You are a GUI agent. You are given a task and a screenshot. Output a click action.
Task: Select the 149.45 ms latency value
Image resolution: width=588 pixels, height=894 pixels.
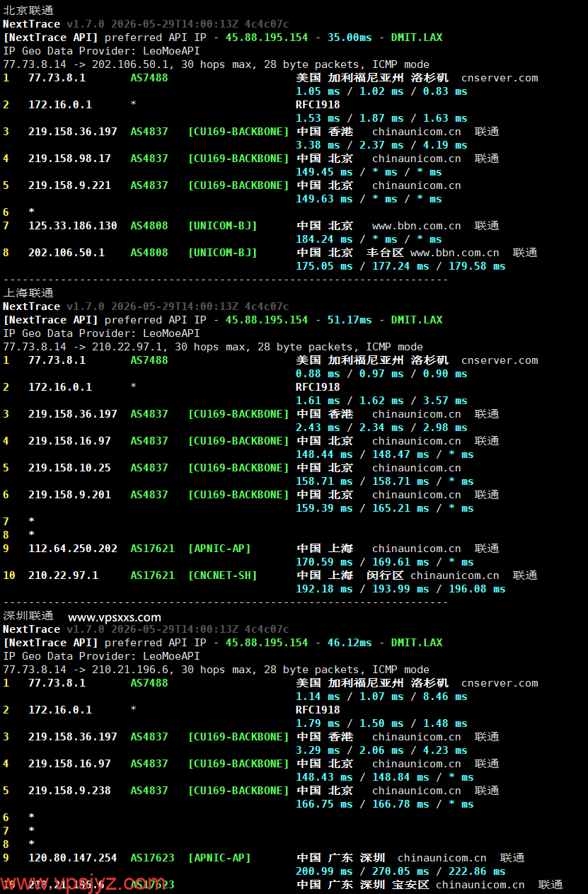[x=324, y=172]
